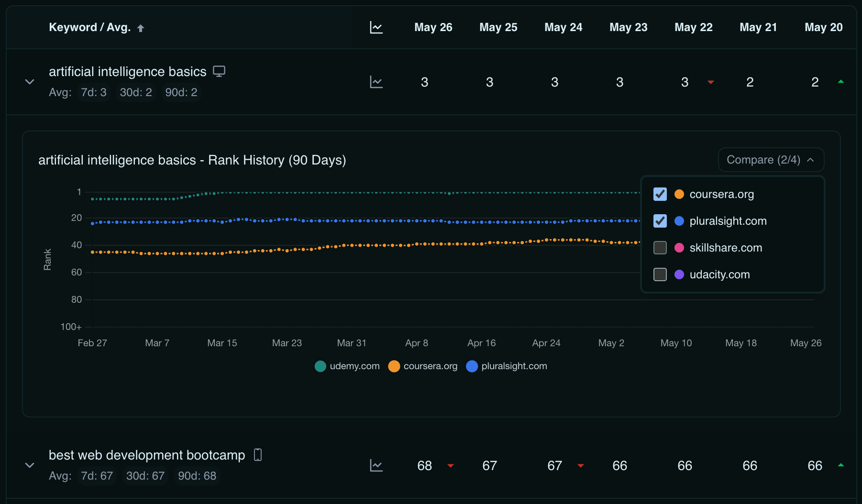
Task: Click the 7d: 3 average badge
Action: [x=94, y=92]
